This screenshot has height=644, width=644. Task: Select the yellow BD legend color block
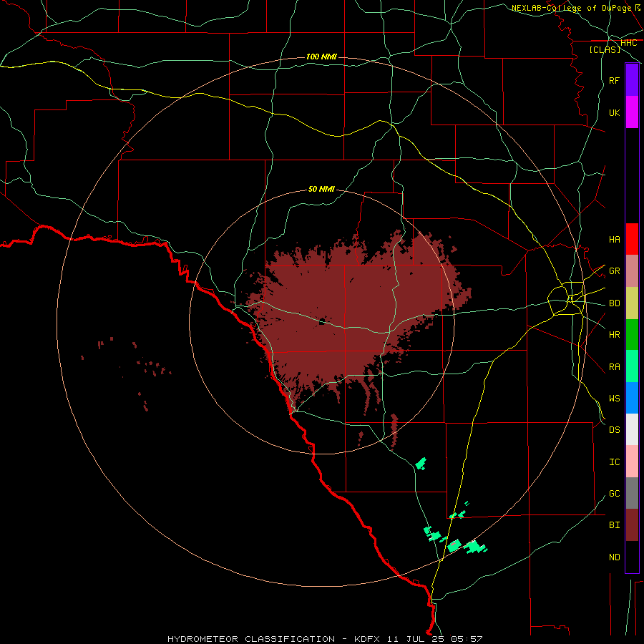pos(632,303)
